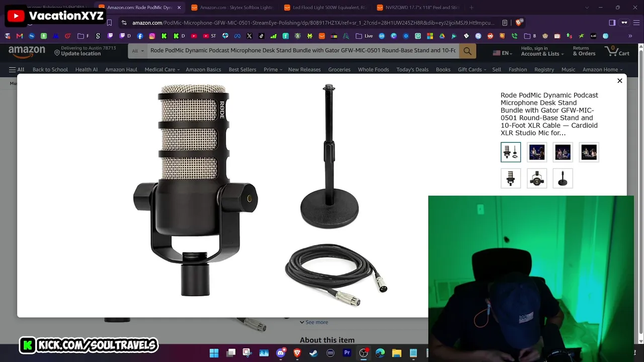
Task: Open the Amazon cart
Action: click(617, 51)
